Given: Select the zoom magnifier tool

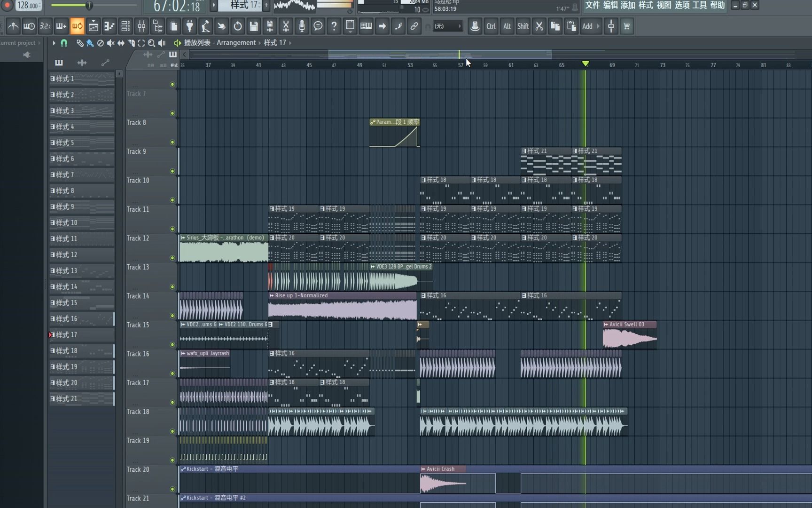Looking at the screenshot, I should 151,43.
